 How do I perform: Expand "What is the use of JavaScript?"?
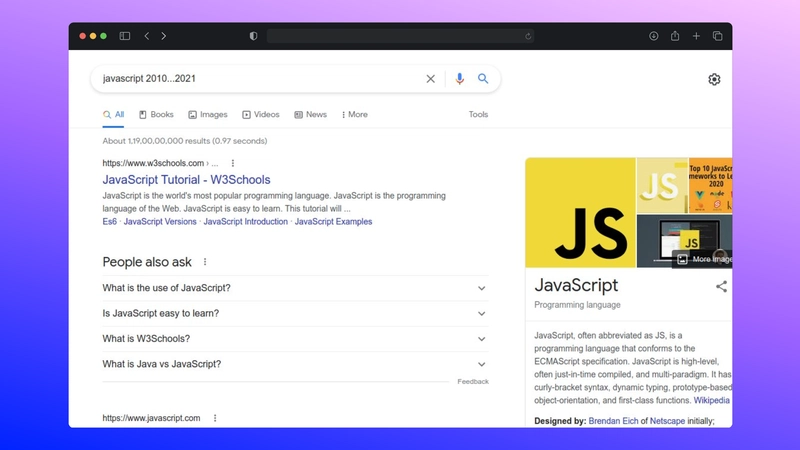click(x=295, y=288)
